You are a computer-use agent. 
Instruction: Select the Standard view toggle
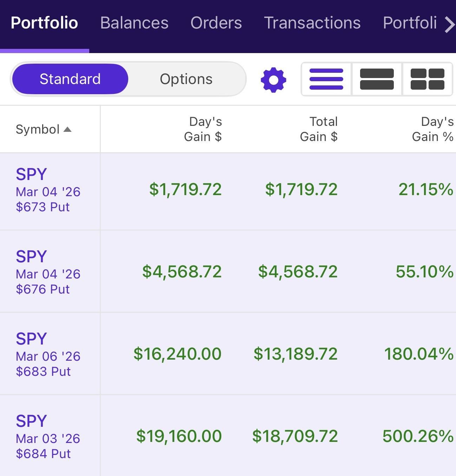70,79
